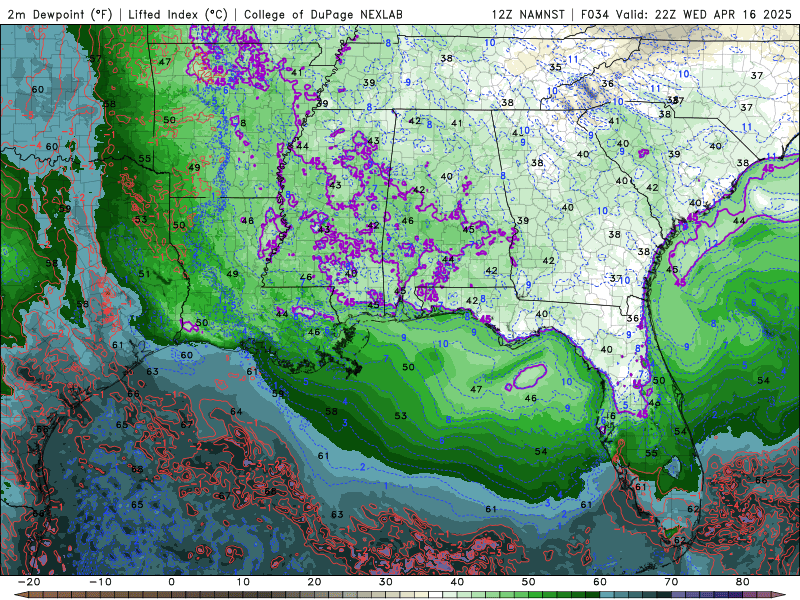This screenshot has height=600, width=800.
Task: Click the "20" color scale label
Action: 314,582
